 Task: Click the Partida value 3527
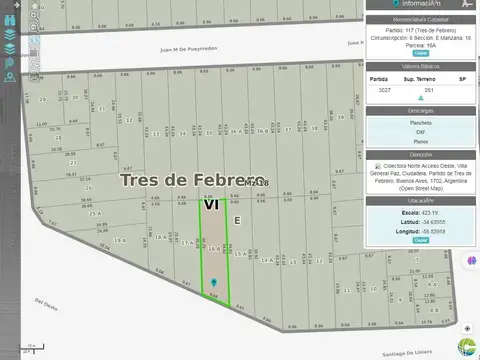tap(385, 90)
